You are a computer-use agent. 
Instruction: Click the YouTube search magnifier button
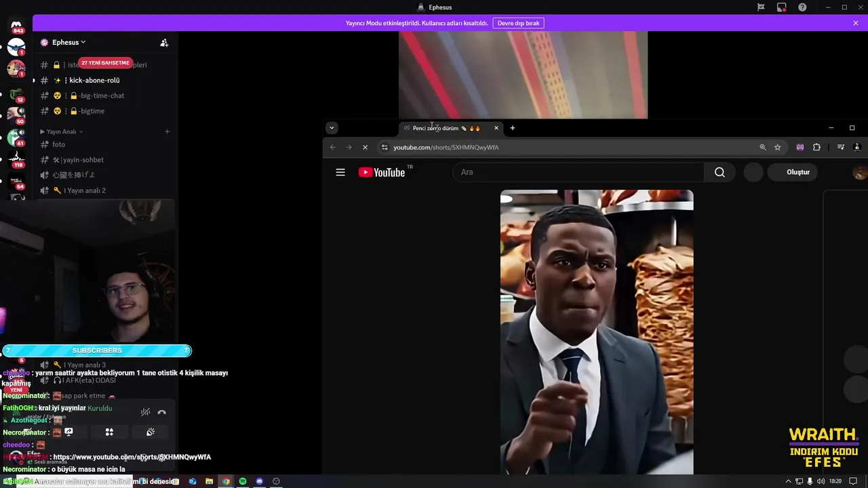[719, 172]
